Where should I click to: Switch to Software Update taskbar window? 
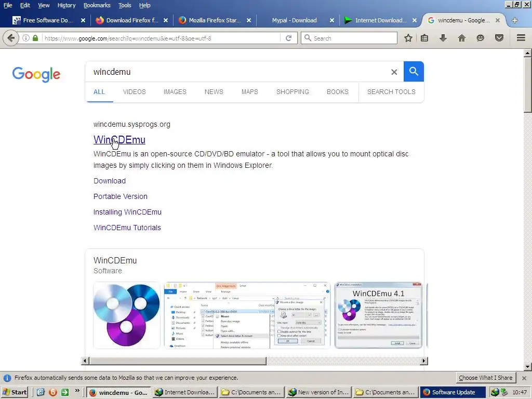point(453,392)
